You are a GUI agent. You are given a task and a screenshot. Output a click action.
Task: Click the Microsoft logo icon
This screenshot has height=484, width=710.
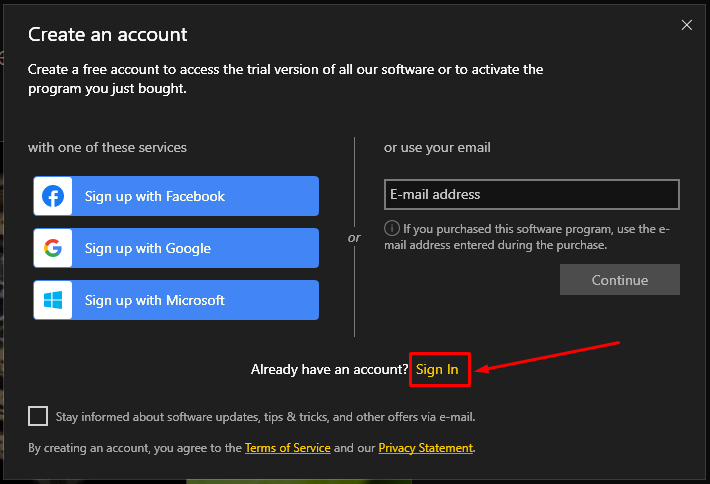[53, 300]
